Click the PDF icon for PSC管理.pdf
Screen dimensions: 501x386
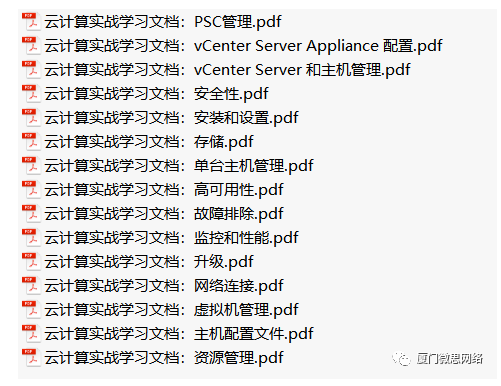[x=31, y=22]
